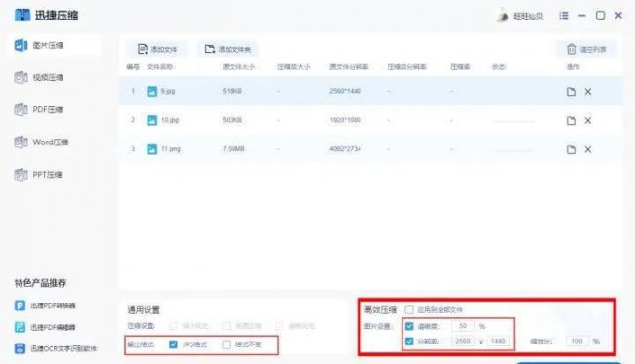This screenshot has height=364, width=635.
Task: Click the 迅捷压缩 app logo
Action: point(22,15)
